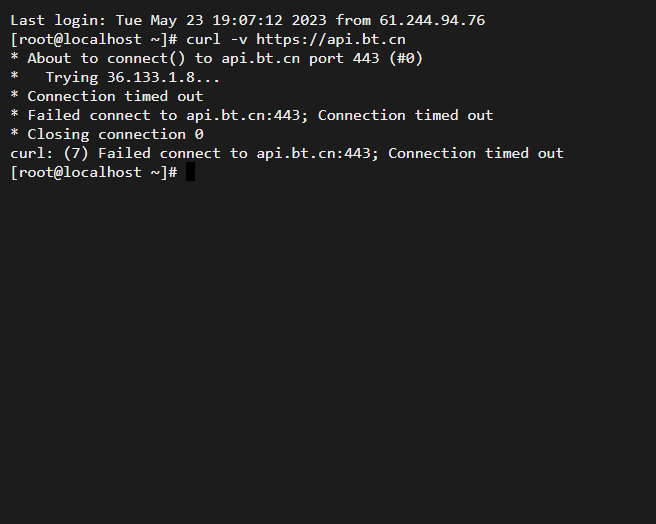Click the https://api.bt.cn URL in the command

click(x=331, y=39)
